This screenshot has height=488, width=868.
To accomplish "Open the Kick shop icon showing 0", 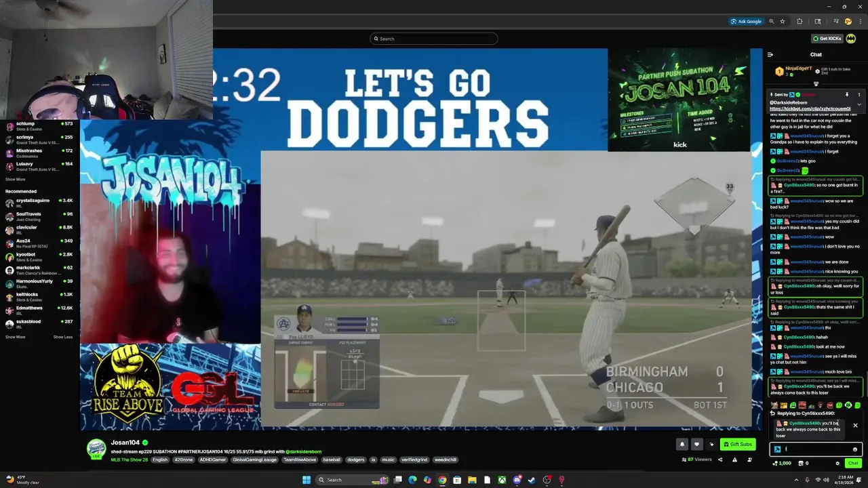I will 802,464.
